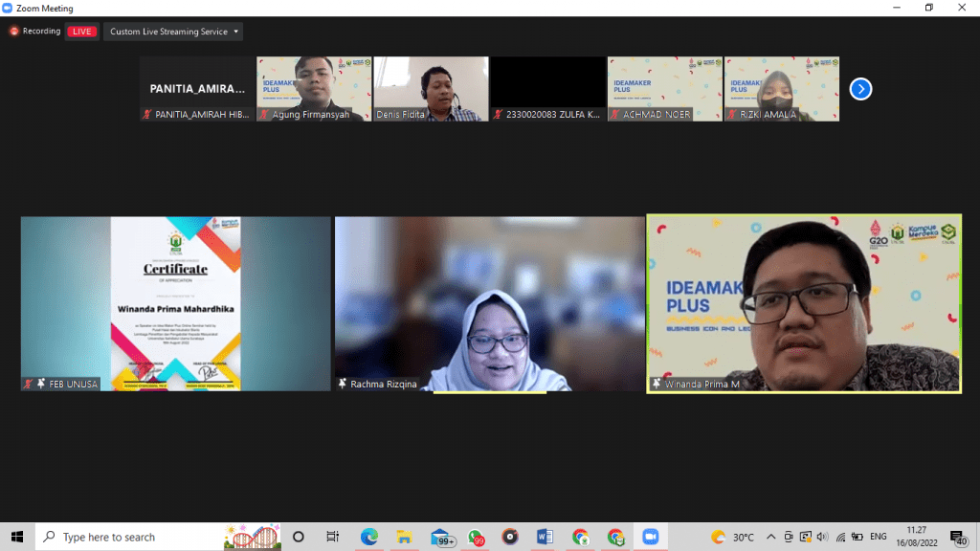The width and height of the screenshot is (980, 551).
Task: Select RIZKI AMALIA video thumbnail
Action: coord(782,89)
